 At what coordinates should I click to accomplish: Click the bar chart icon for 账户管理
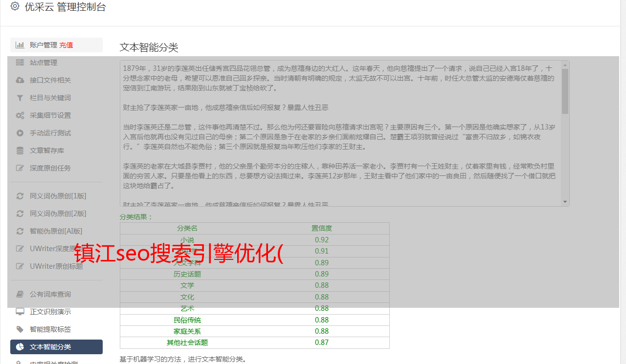pyautogui.click(x=20, y=45)
